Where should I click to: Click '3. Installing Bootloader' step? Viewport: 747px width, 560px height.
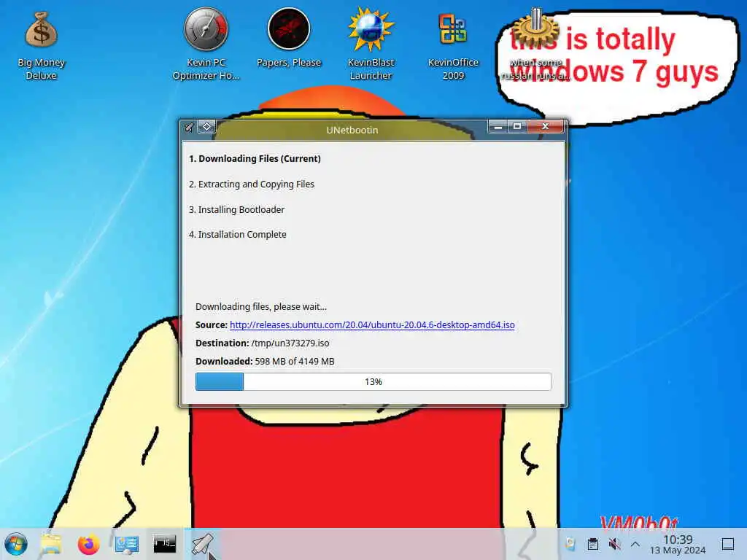237,209
